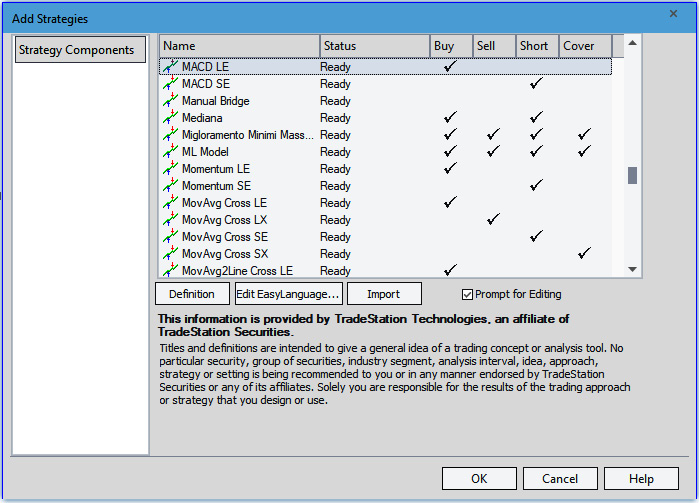Click the Cover column header
This screenshot has height=503, width=699.
[585, 46]
